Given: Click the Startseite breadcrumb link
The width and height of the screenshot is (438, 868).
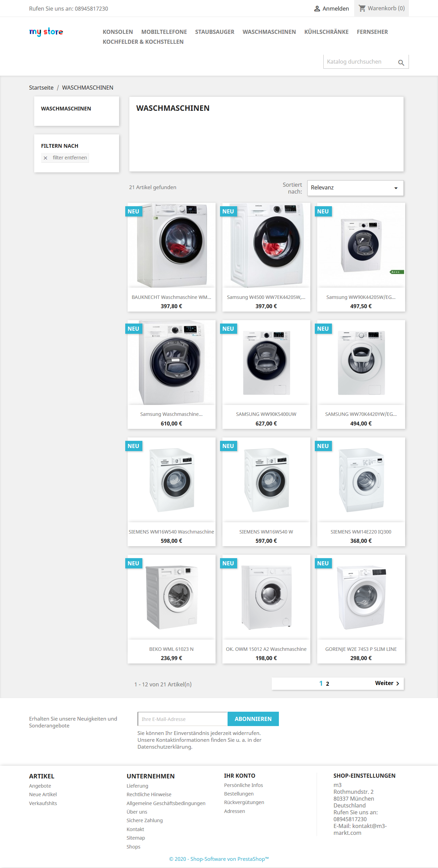Looking at the screenshot, I should point(41,88).
